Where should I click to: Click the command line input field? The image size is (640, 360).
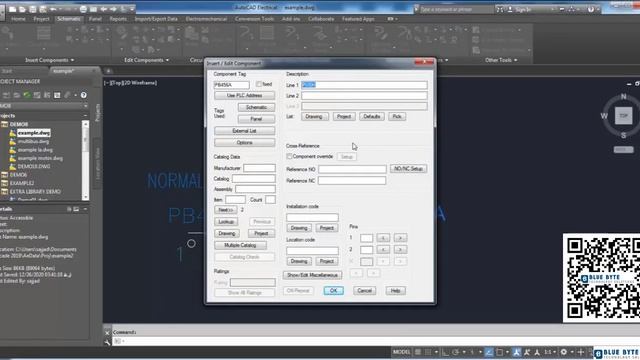[376, 341]
